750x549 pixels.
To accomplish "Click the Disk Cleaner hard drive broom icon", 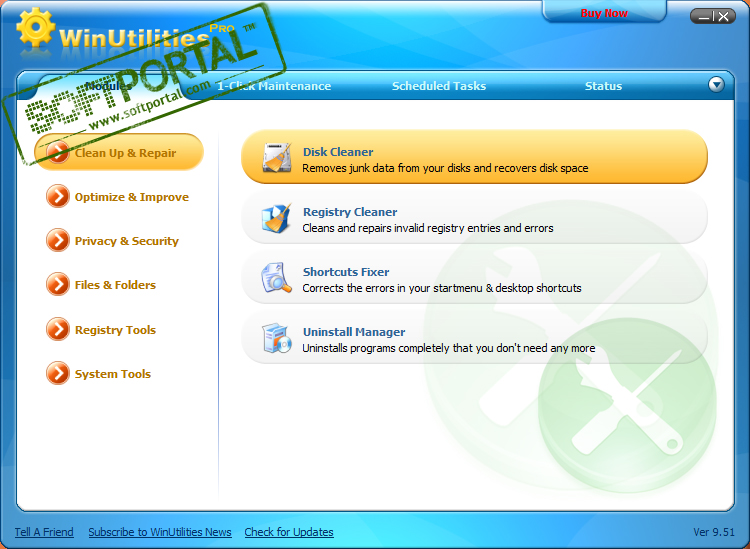I will pos(276,157).
